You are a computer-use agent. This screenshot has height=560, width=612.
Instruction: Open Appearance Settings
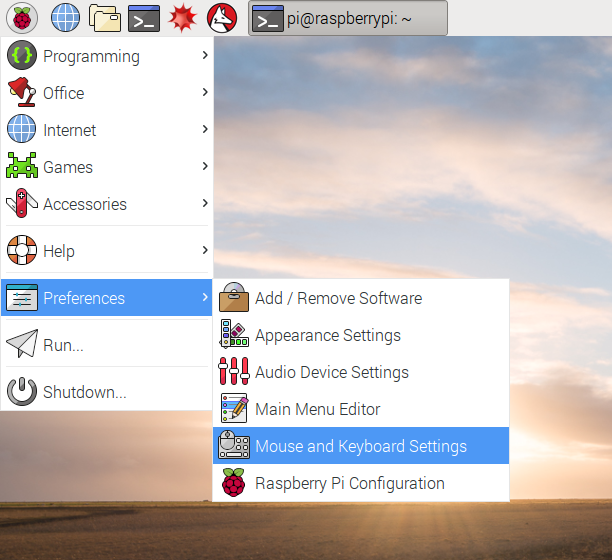coord(361,335)
